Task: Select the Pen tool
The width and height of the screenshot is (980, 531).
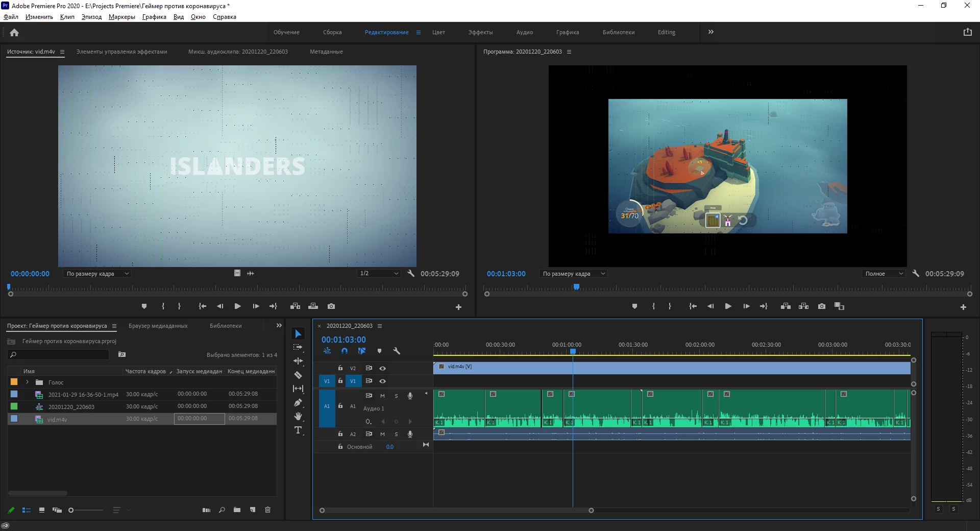Action: click(x=298, y=402)
